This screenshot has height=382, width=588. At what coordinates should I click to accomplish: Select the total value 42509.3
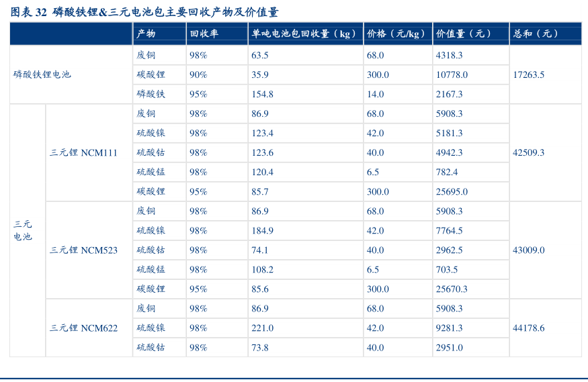(528, 152)
